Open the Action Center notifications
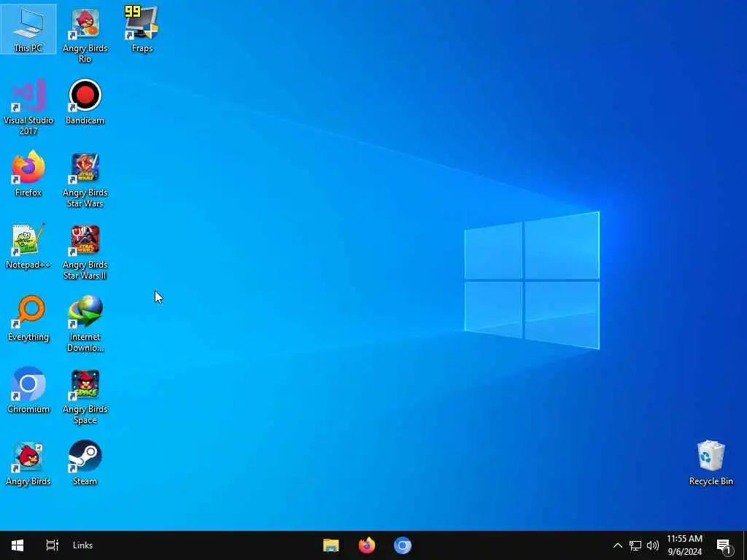 click(x=724, y=545)
